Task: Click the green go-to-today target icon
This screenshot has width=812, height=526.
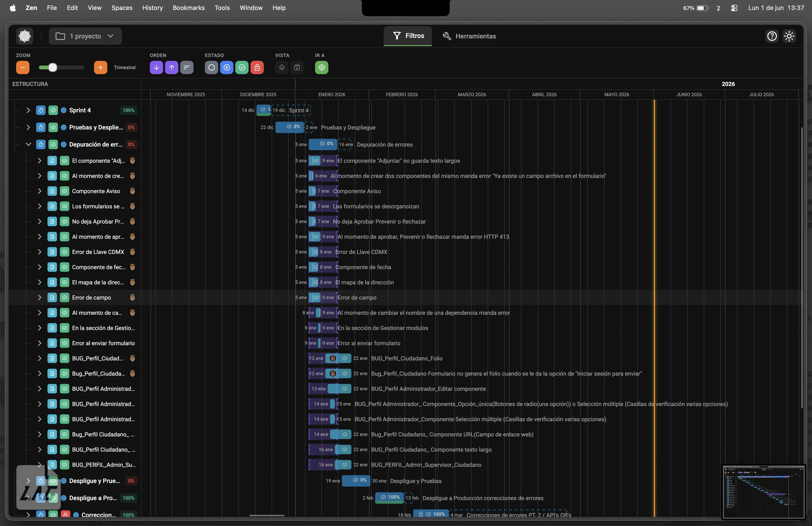Action: tap(322, 68)
